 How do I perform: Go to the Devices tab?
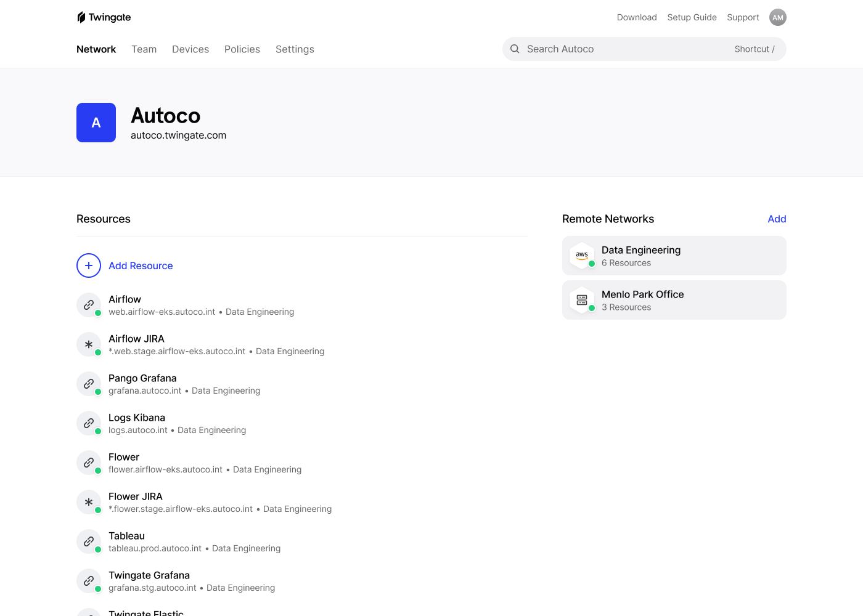tap(190, 49)
